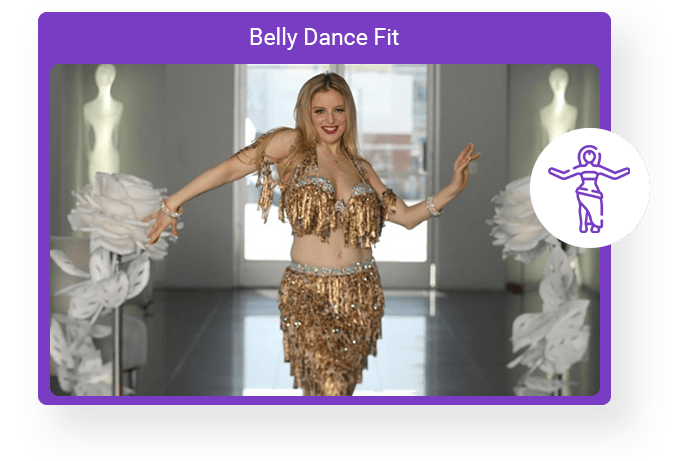This screenshot has width=691, height=461.
Task: Click the dancer's silver jeweled hip belt
Action: pos(331,267)
